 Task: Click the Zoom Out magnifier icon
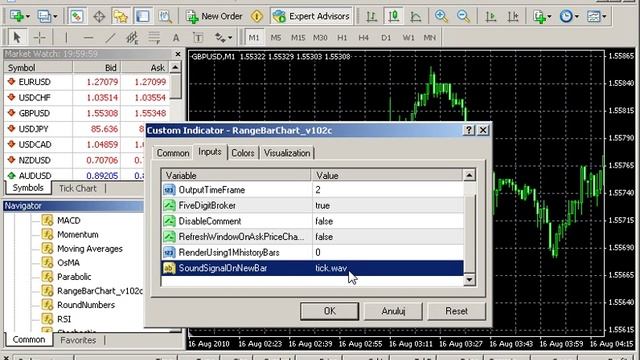(463, 16)
